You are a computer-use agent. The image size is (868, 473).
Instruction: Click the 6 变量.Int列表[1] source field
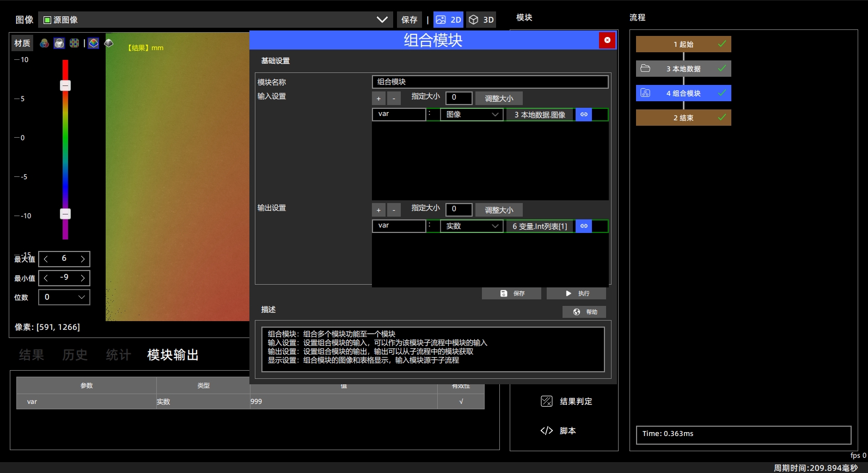click(x=540, y=226)
